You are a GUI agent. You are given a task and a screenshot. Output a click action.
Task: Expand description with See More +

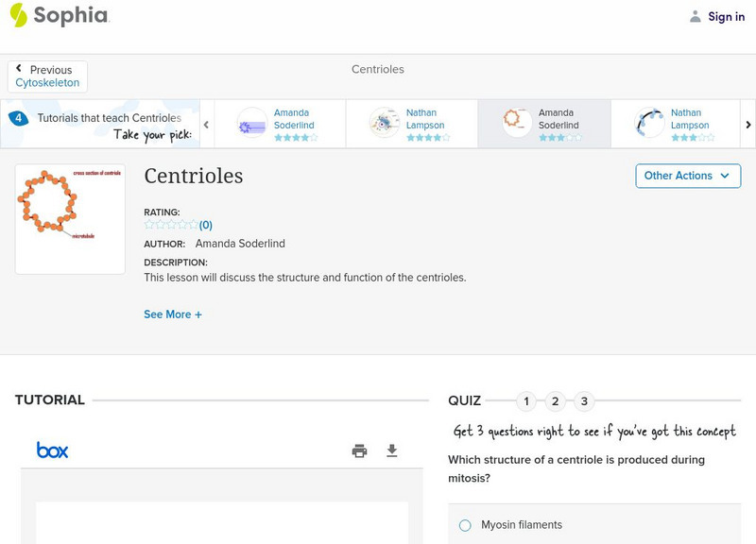tap(173, 314)
